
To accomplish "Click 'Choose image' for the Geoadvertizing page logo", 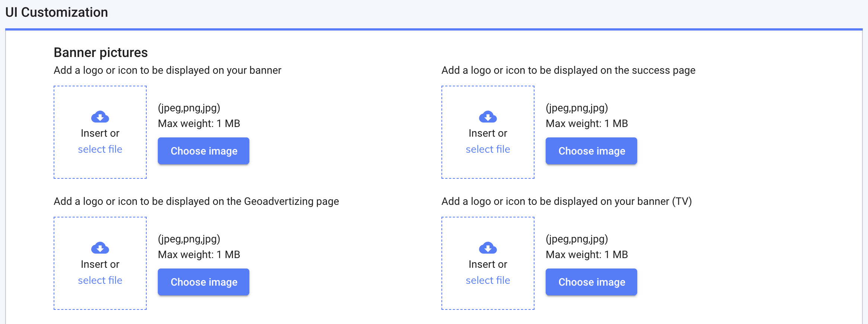I will [203, 282].
